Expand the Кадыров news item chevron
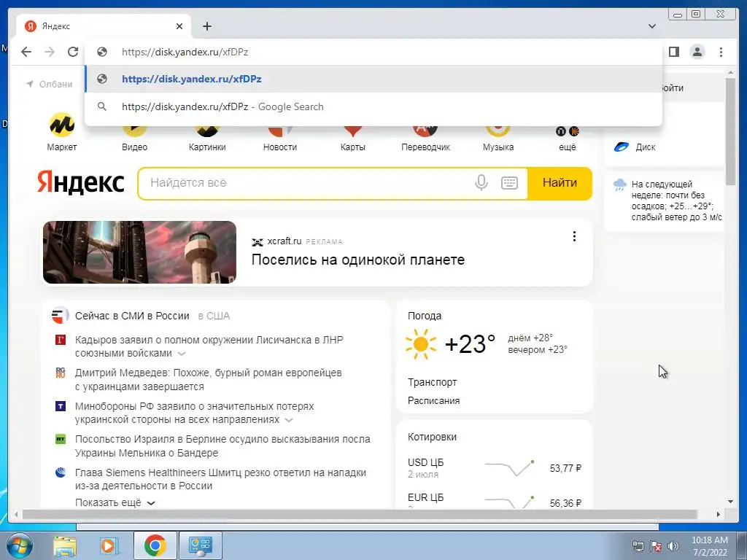The width and height of the screenshot is (747, 560). coord(182,354)
